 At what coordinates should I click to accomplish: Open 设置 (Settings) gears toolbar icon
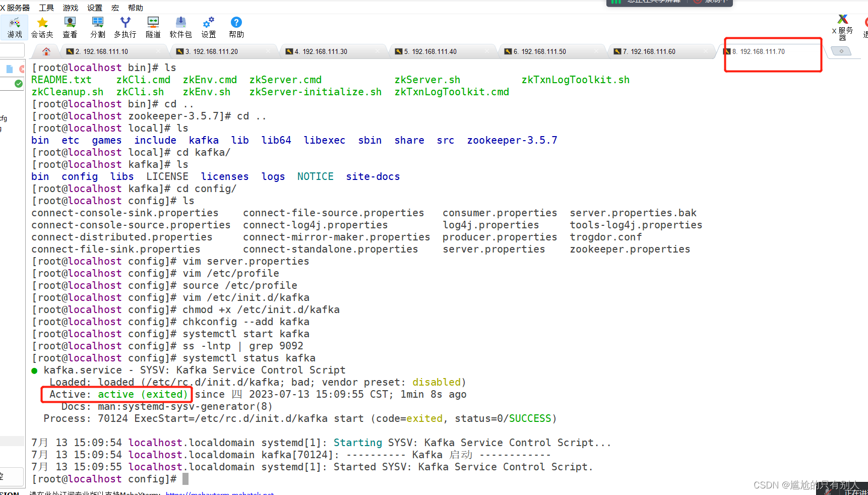pyautogui.click(x=209, y=27)
